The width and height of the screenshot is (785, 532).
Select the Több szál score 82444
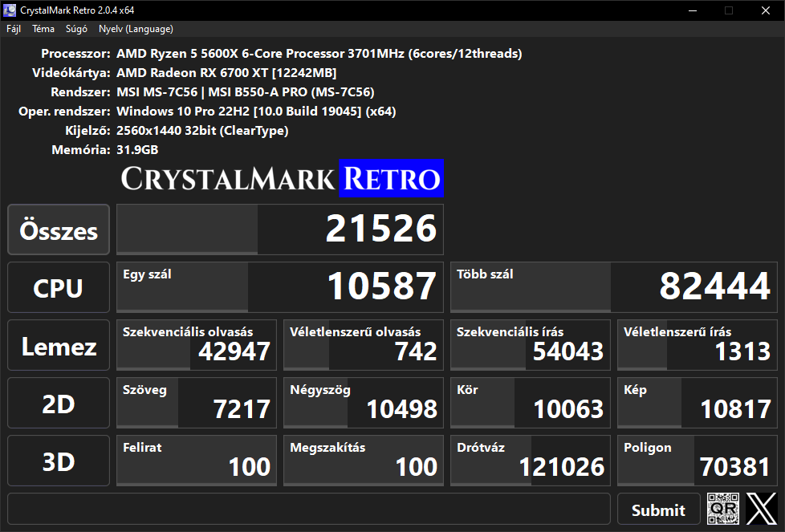point(614,288)
